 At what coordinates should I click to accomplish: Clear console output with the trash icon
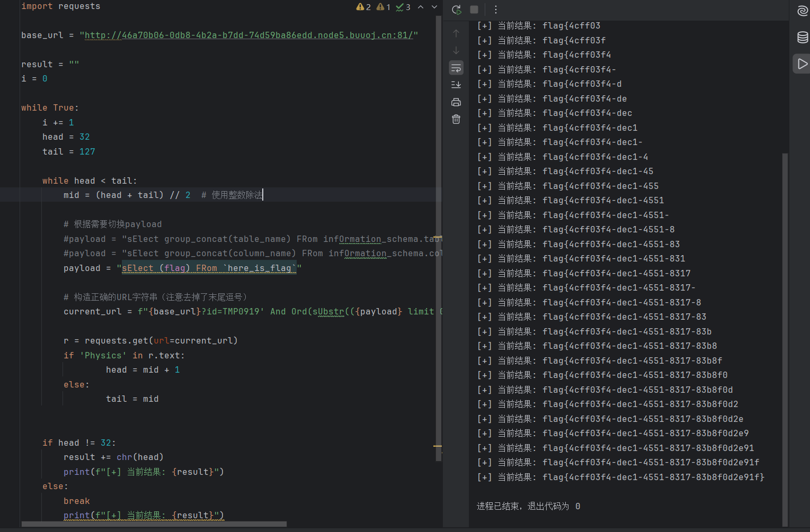[x=456, y=119]
